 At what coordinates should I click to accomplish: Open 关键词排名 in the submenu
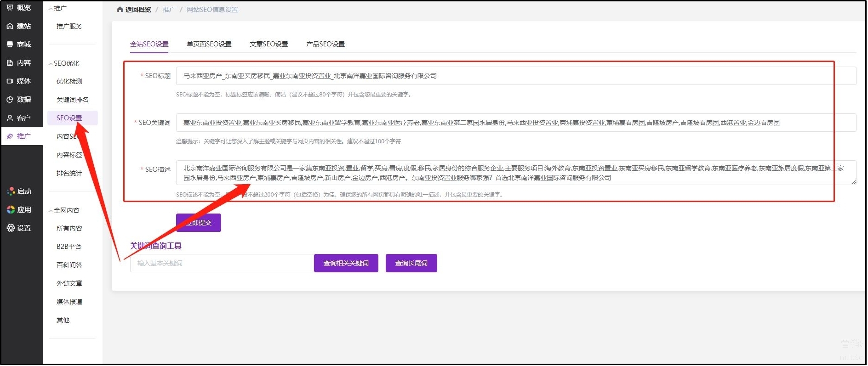[72, 100]
